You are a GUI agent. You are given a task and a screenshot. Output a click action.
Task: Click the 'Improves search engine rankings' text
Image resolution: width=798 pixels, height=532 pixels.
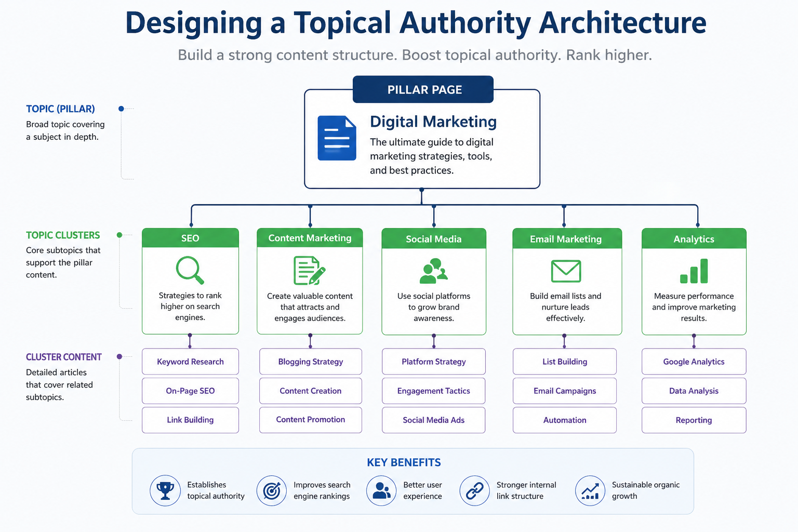(322, 490)
